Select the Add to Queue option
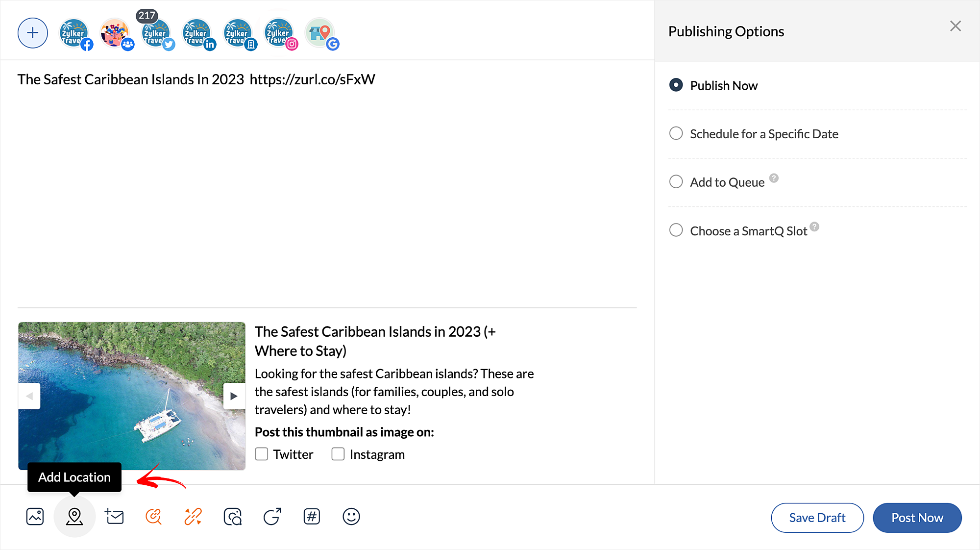980x550 pixels. [676, 182]
